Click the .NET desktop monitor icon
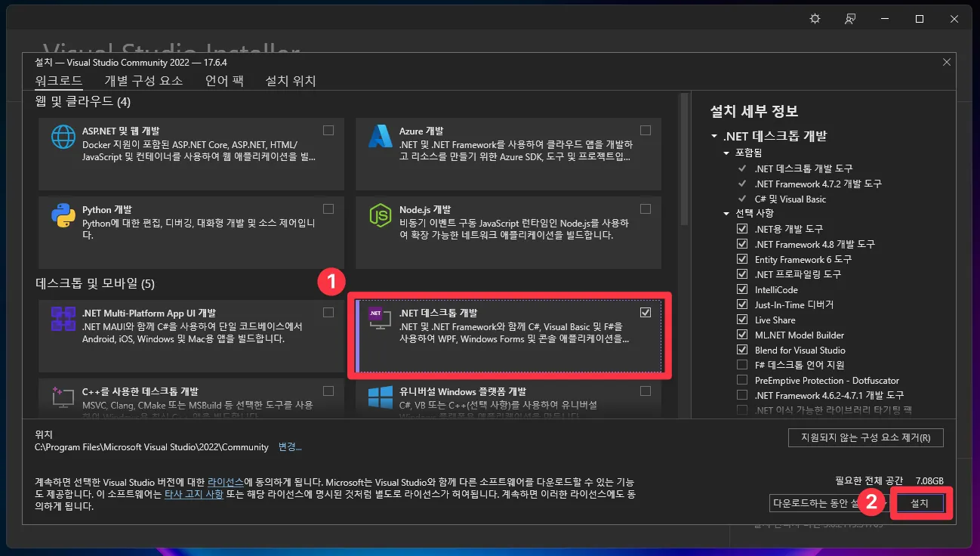This screenshot has height=556, width=980. click(378, 318)
